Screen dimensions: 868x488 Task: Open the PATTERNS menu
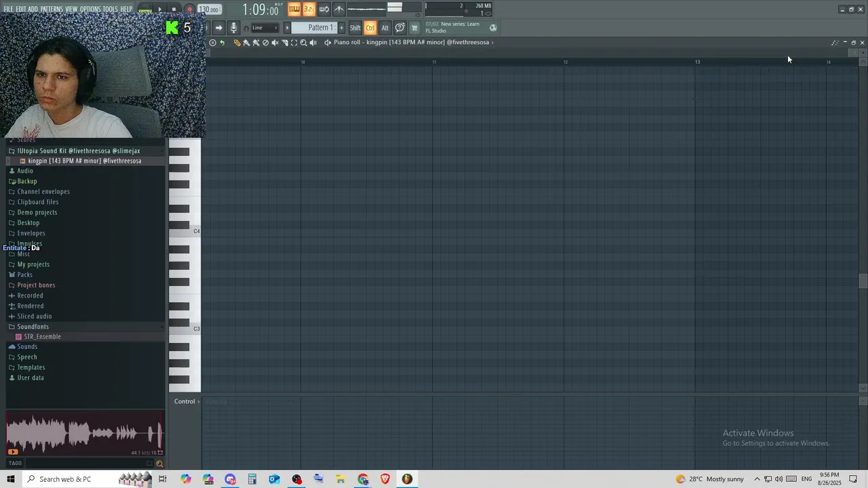pyautogui.click(x=52, y=9)
